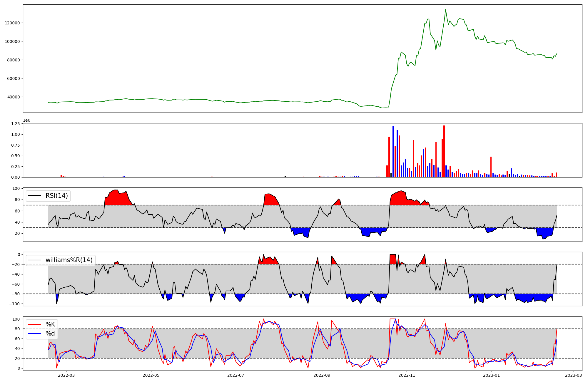Image resolution: width=588 pixels, height=382 pixels.
Task: Click the 40000 price axis label
Action: 14,97
